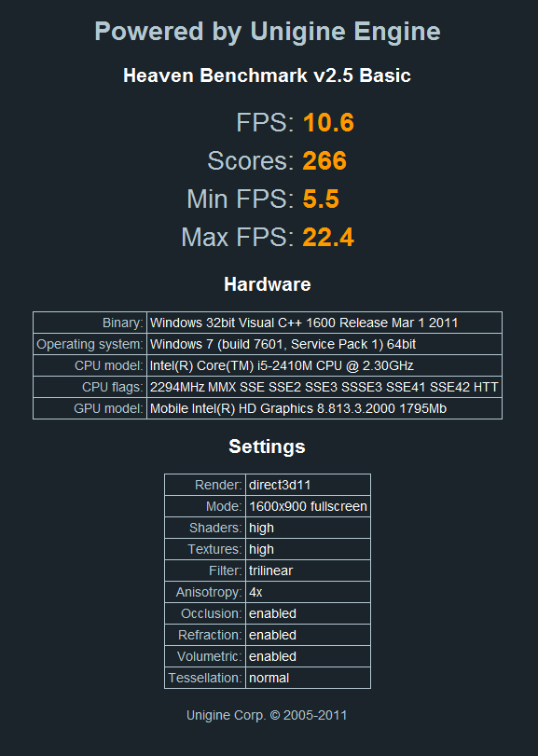538x756 pixels.
Task: Click the Powered by Unigine Engine heading
Action: click(x=268, y=32)
